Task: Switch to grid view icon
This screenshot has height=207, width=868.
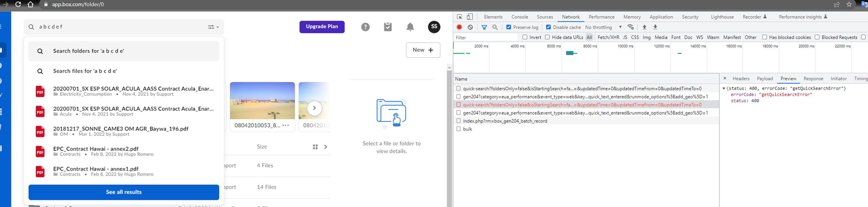Action: click(315, 147)
